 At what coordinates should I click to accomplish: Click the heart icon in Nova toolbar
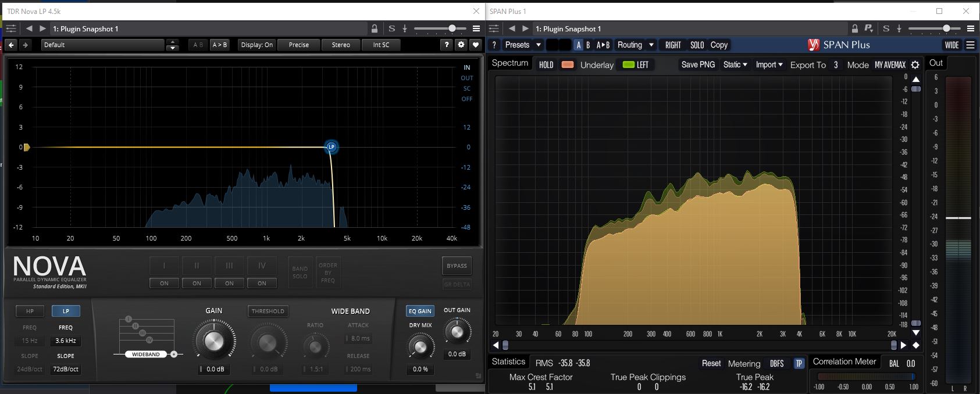(476, 45)
